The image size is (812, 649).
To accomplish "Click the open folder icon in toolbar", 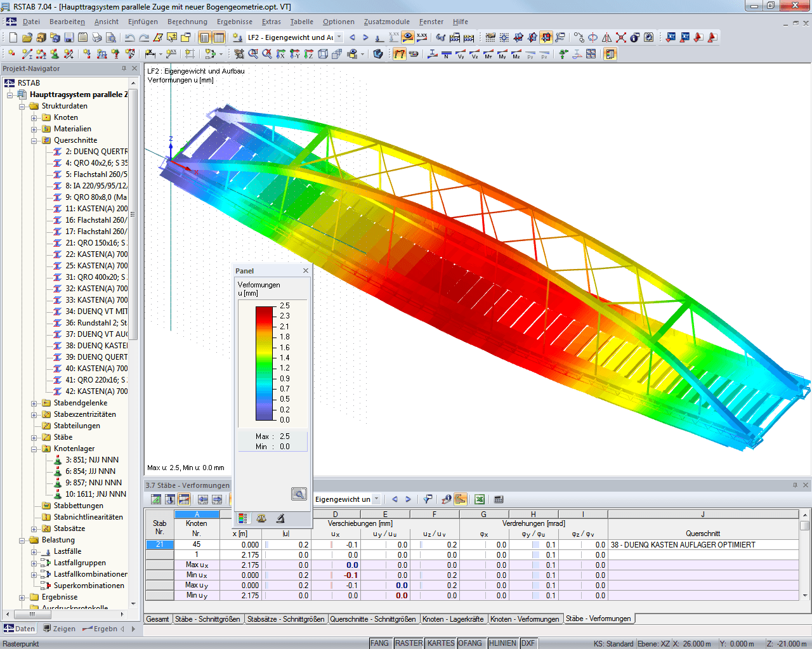I will tap(27, 37).
